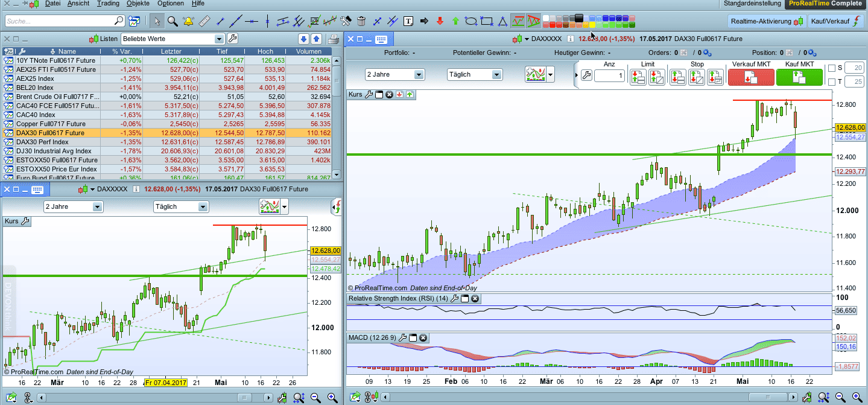Select the text annotation tool

[408, 22]
